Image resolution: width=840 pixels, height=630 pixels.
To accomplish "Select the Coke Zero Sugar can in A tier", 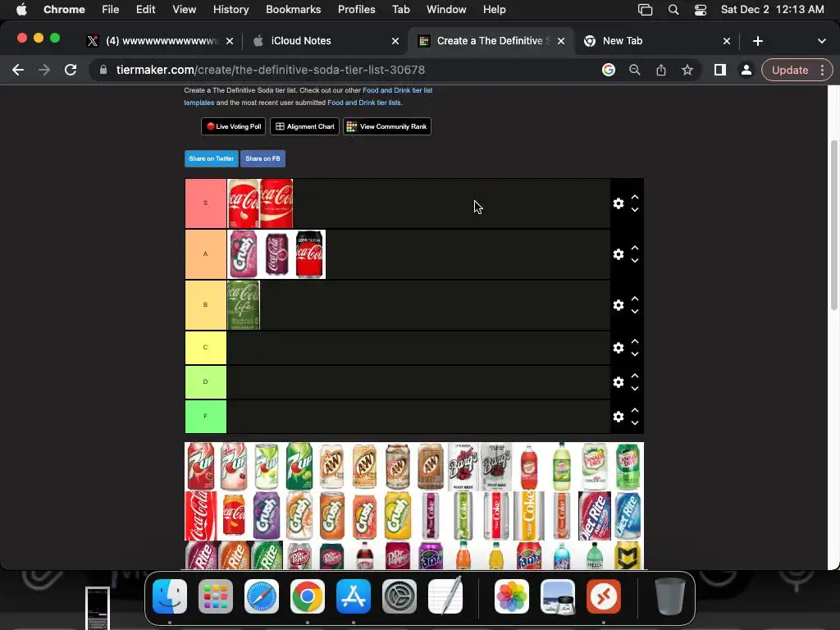I will coord(309,254).
